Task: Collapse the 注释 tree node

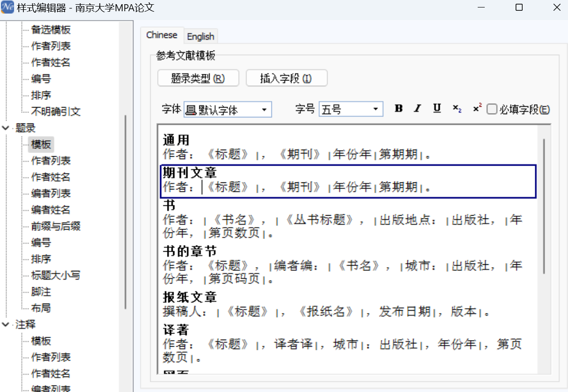Action: 6,324
